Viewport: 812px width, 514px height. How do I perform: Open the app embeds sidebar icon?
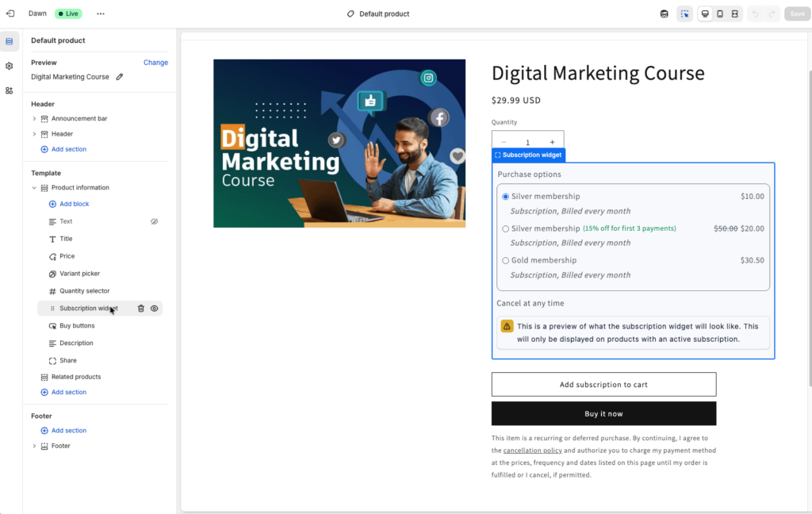point(10,90)
